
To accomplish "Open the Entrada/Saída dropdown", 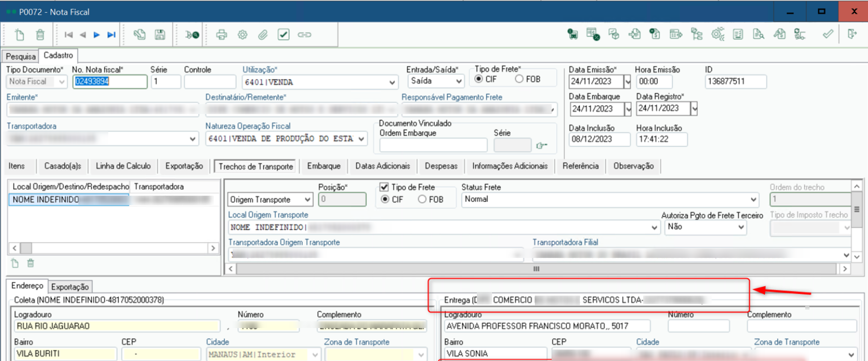I will 459,81.
